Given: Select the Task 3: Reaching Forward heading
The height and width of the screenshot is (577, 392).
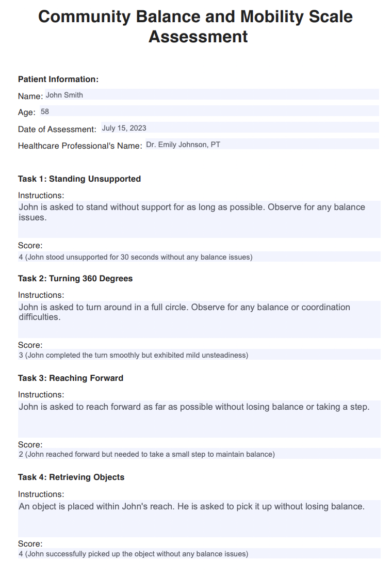Looking at the screenshot, I should click(x=71, y=378).
